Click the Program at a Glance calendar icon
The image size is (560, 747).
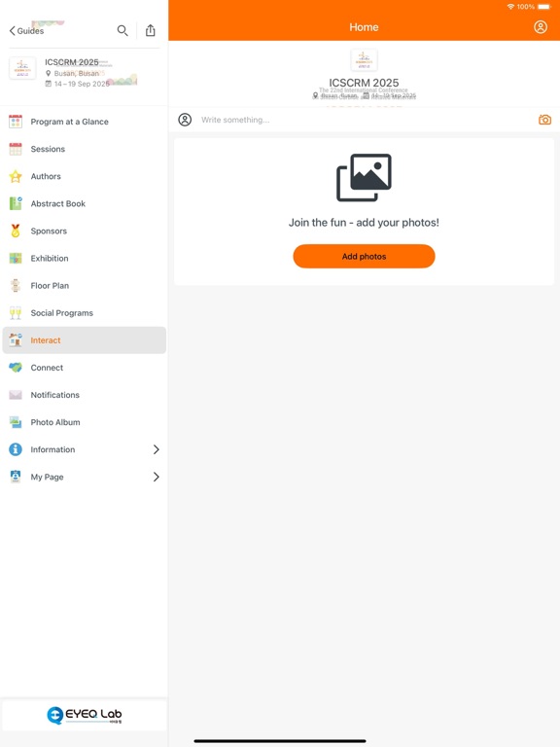[16, 122]
